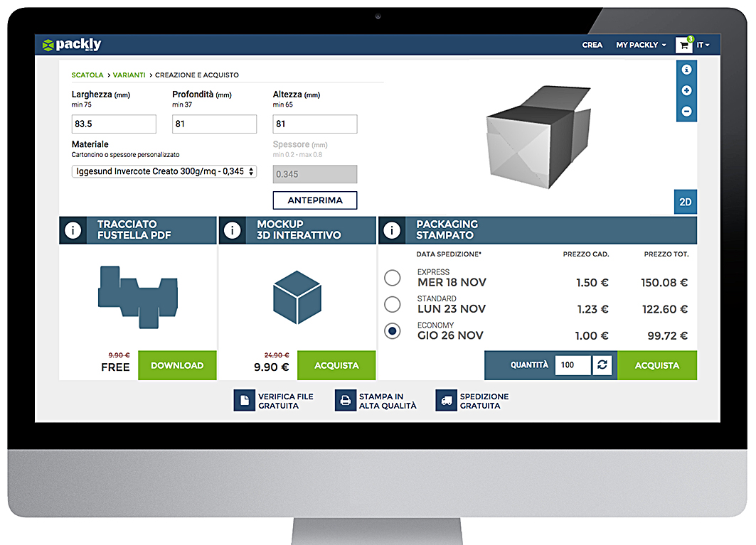Zoom in the 3D preview with plus icon
756x545 pixels.
point(686,90)
